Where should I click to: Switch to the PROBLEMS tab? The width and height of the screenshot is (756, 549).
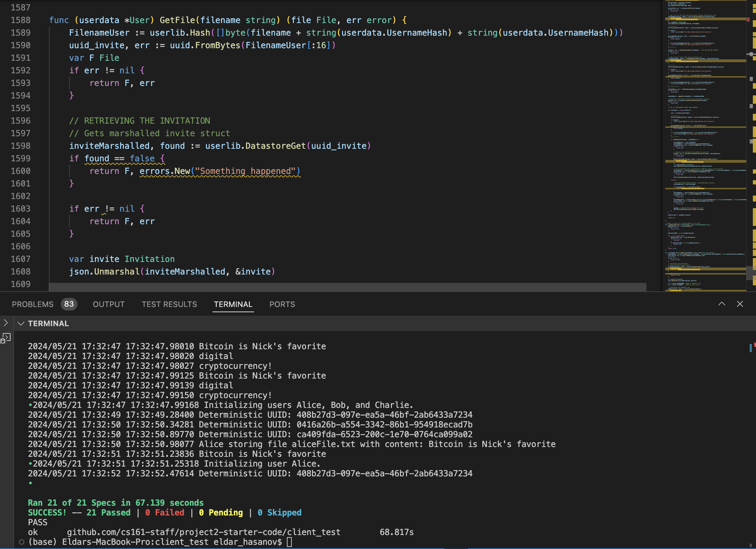tap(32, 304)
